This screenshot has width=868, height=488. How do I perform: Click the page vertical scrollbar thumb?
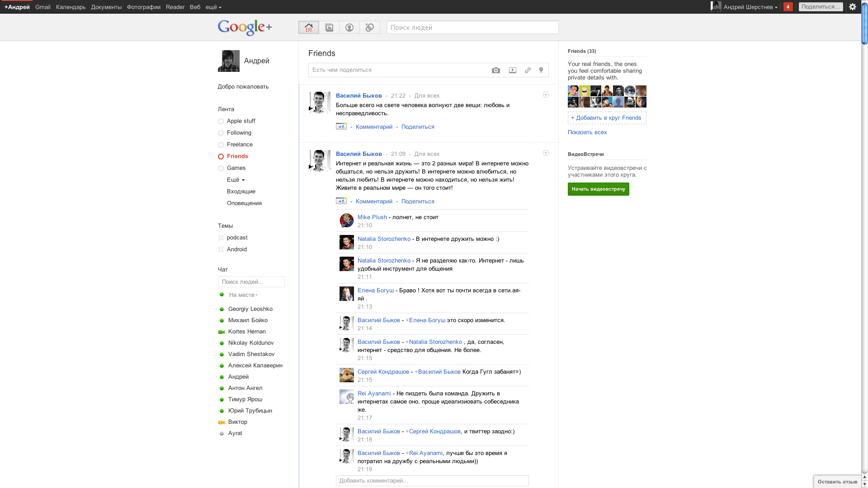click(864, 23)
